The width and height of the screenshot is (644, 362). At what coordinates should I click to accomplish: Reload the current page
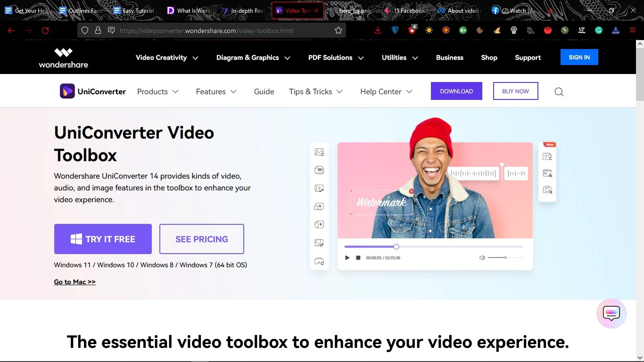(45, 31)
